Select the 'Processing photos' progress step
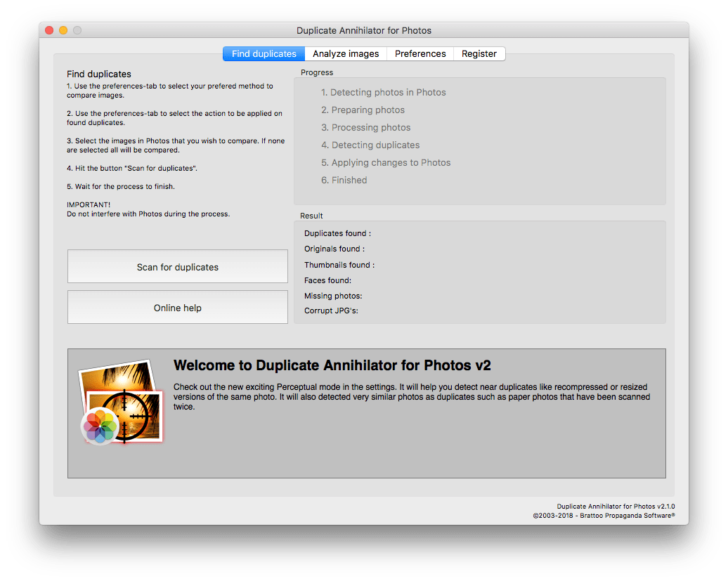 click(366, 128)
